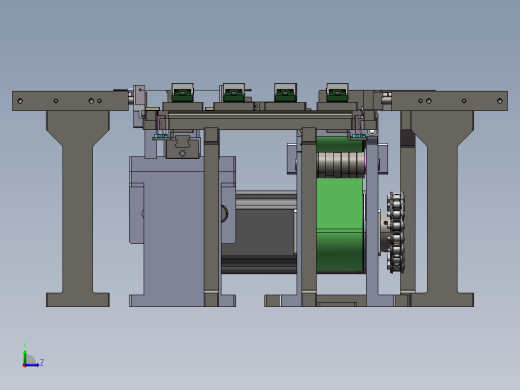This screenshot has width=520, height=390.
Task: Pick the pink spring on the left side
Action: click(x=160, y=125)
